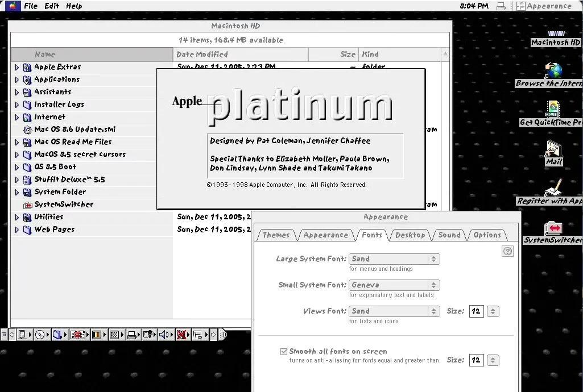Sort the list by the Size column
Viewport: 583px width, 392px height.
(x=333, y=55)
